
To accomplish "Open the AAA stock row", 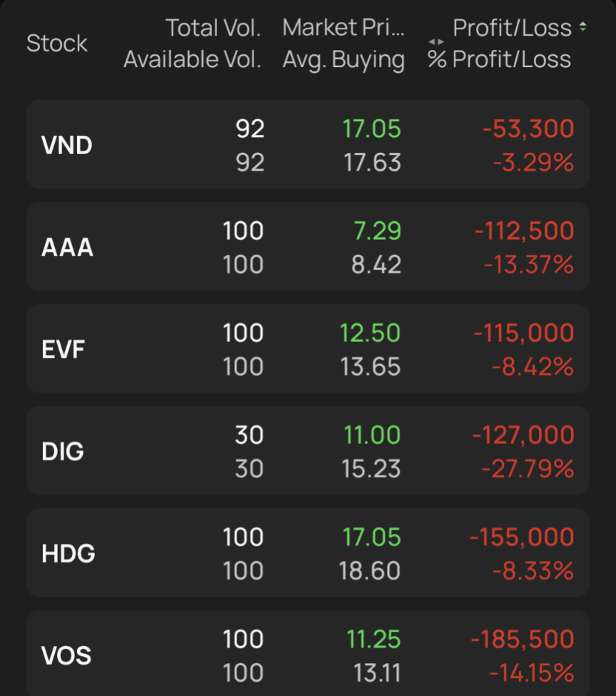I will pyautogui.click(x=308, y=246).
